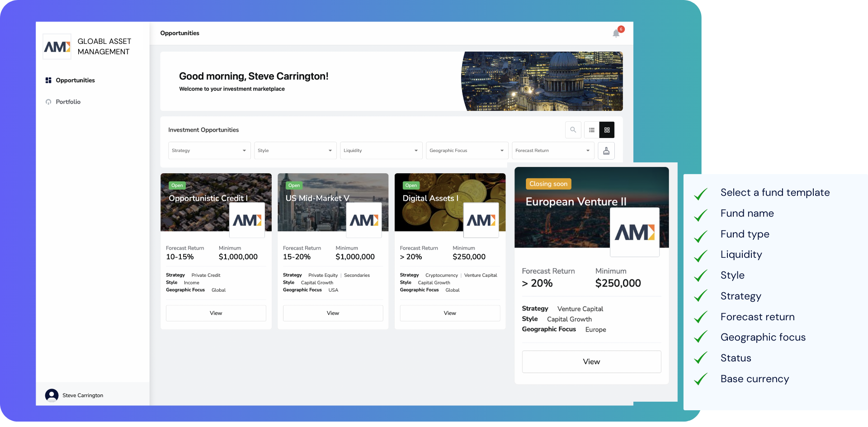This screenshot has height=427, width=868.
Task: Open the Strategy filter dropdown
Action: 209,151
